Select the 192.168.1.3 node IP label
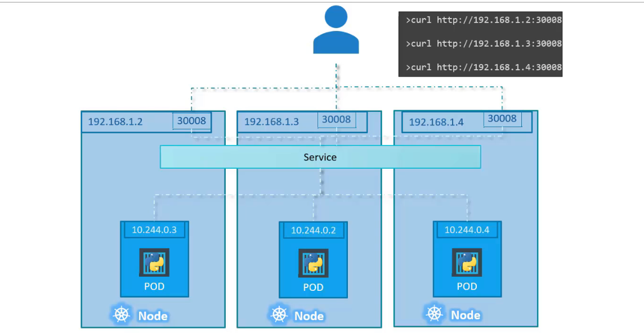The height and width of the screenshot is (333, 644). (x=271, y=122)
